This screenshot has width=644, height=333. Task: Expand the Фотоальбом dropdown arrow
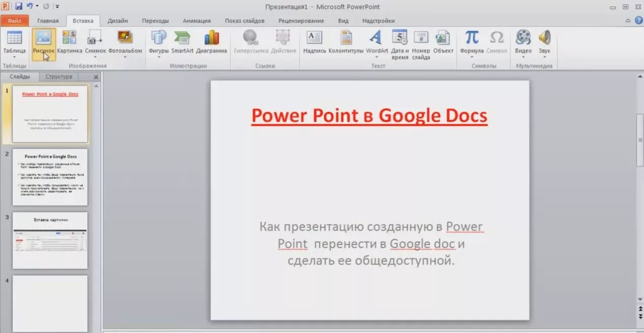[125, 57]
